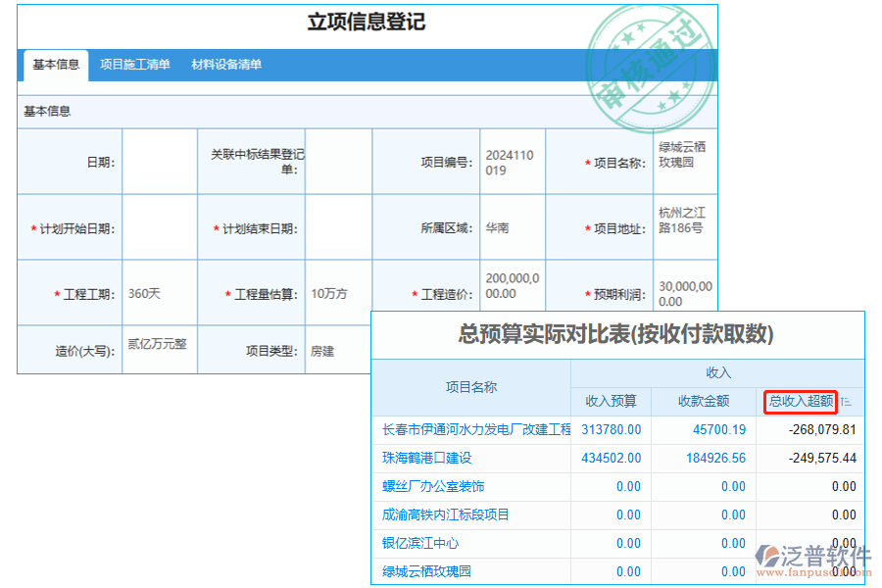Switch to the 项目施工清单 tab
Viewport: 882px width, 588px height.
tap(137, 66)
